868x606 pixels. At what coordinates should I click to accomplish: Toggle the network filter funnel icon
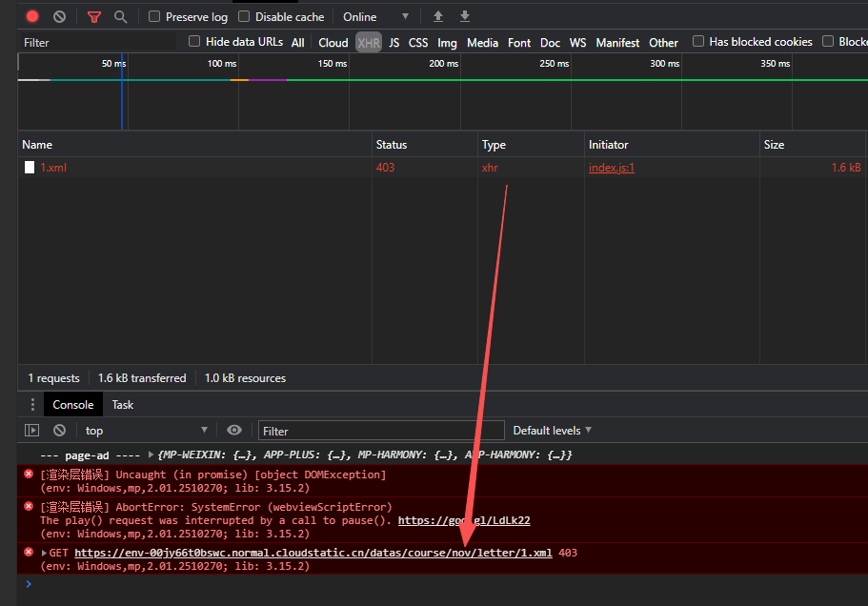pos(93,17)
